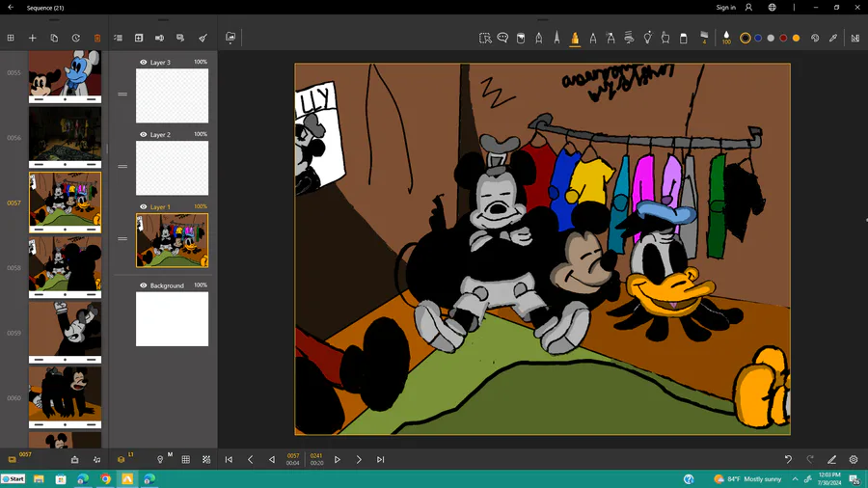Select the smudge swirl tool
Image resolution: width=868 pixels, height=488 pixels.
pyautogui.click(x=629, y=39)
